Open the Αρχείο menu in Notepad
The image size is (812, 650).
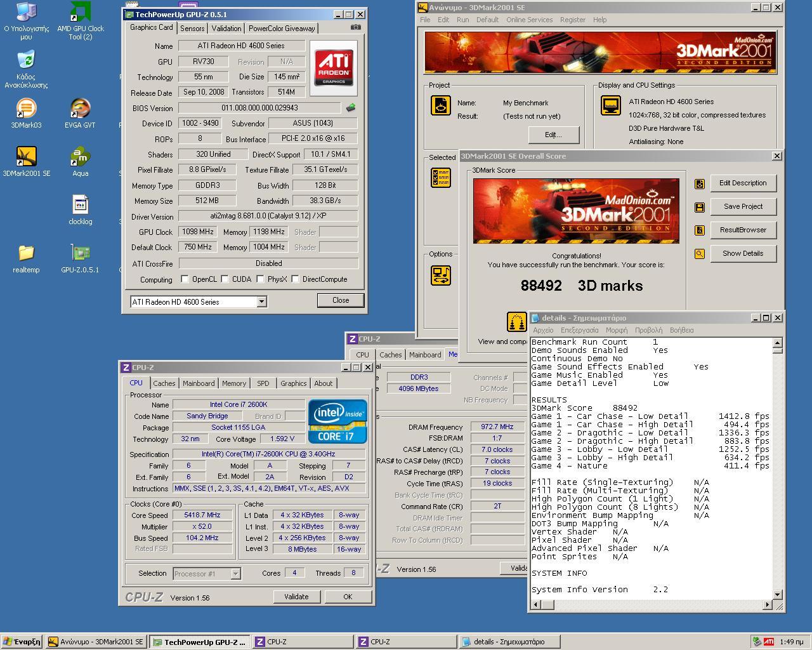pyautogui.click(x=543, y=330)
